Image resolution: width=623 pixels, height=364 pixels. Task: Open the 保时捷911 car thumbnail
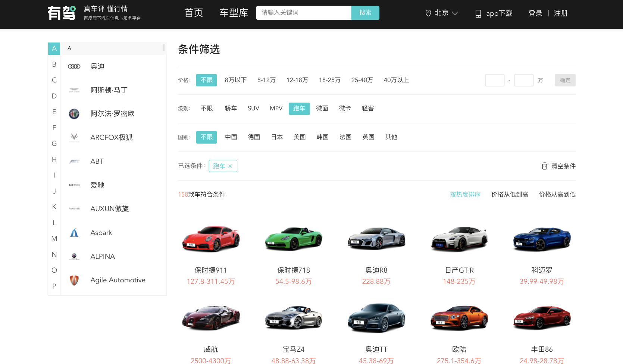pyautogui.click(x=211, y=239)
